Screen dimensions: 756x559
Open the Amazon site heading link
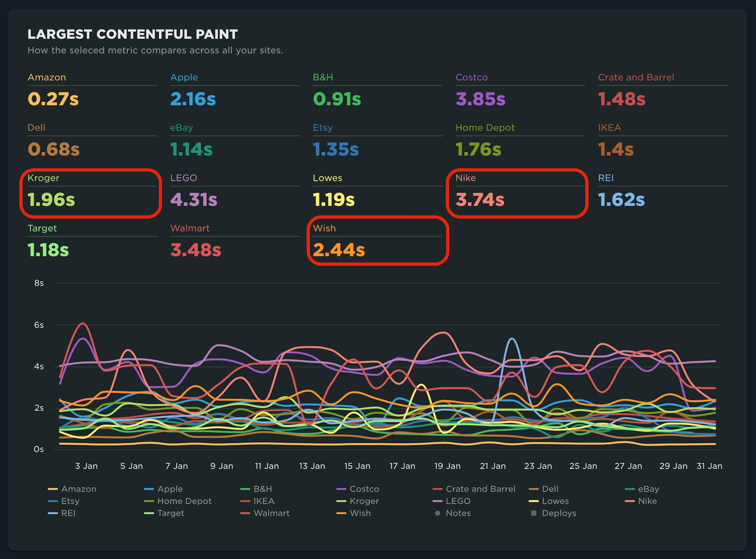[x=47, y=77]
